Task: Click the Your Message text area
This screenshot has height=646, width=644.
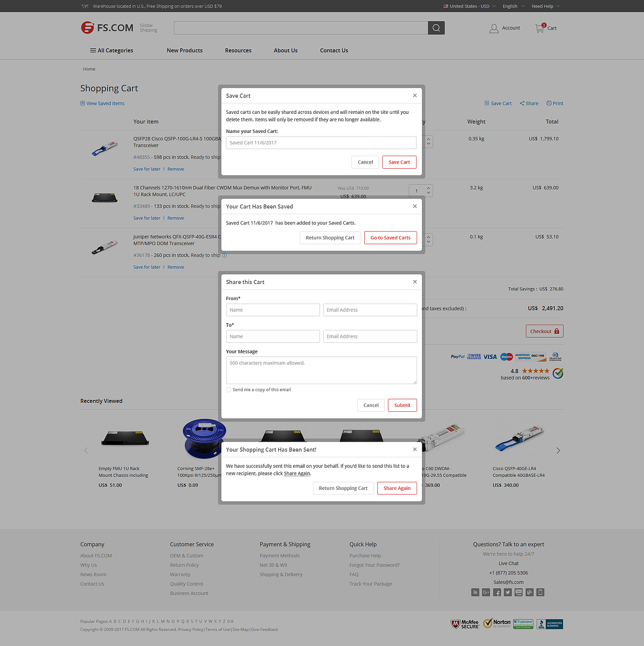Action: point(321,371)
